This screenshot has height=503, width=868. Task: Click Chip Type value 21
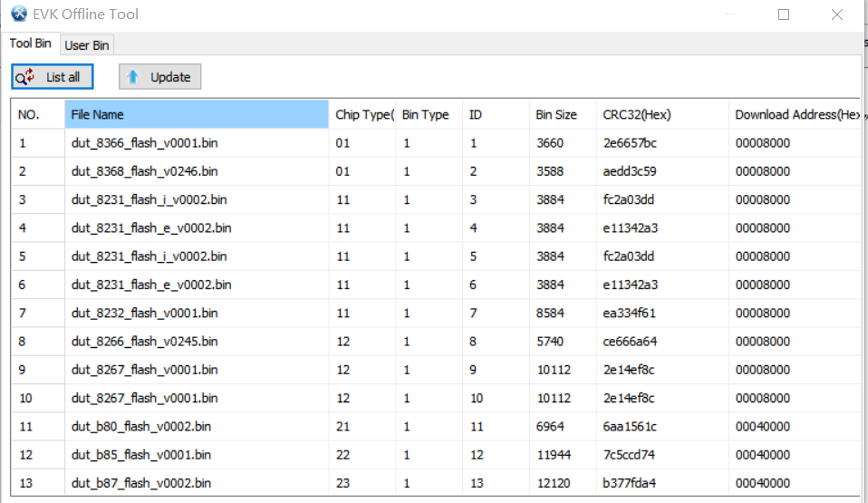343,426
